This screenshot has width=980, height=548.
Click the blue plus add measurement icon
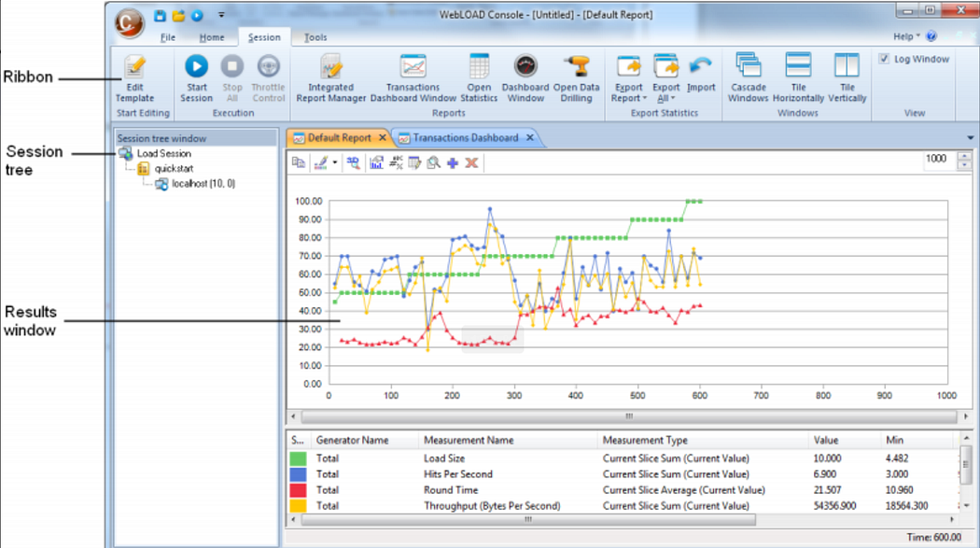pos(453,163)
